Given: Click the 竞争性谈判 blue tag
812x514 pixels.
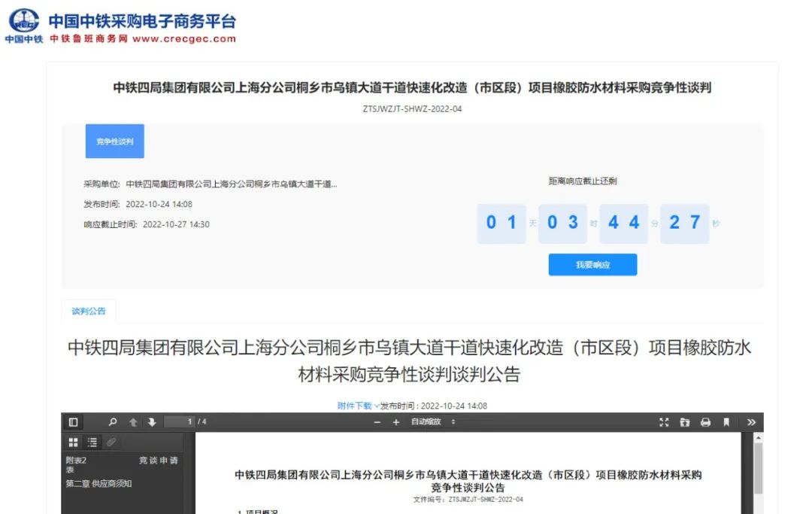Looking at the screenshot, I should point(115,141).
